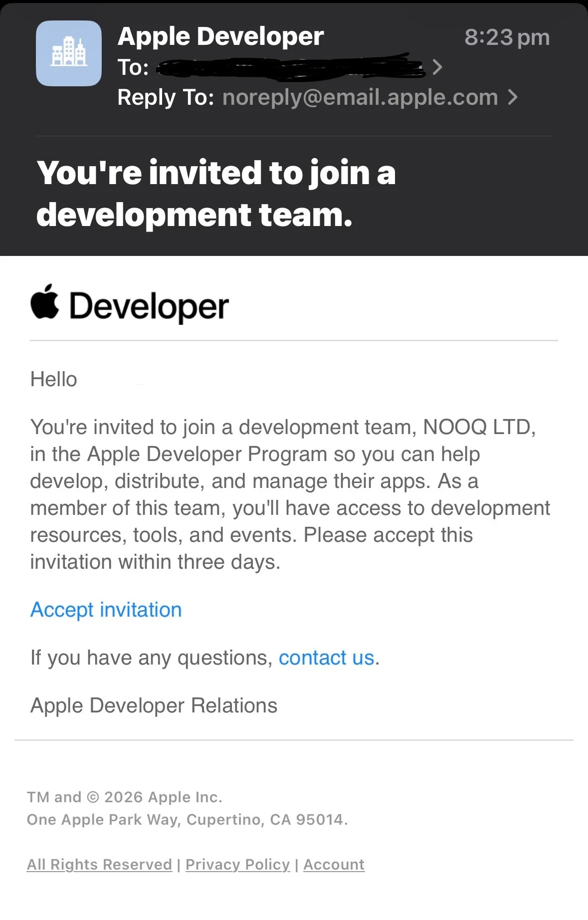Screen dimensions: 588x920
Task: Click the Developer wordmark text
Action: coord(149,306)
